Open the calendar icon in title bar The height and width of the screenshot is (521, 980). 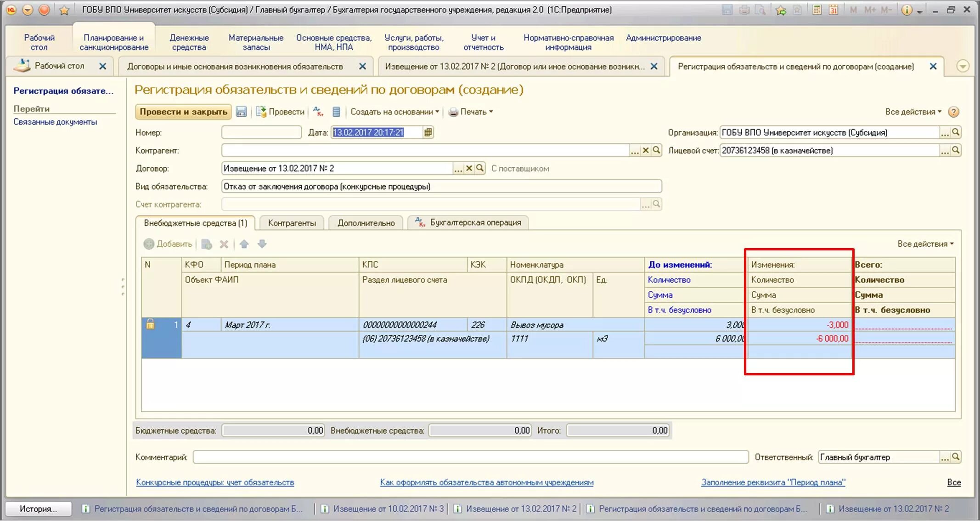(834, 10)
